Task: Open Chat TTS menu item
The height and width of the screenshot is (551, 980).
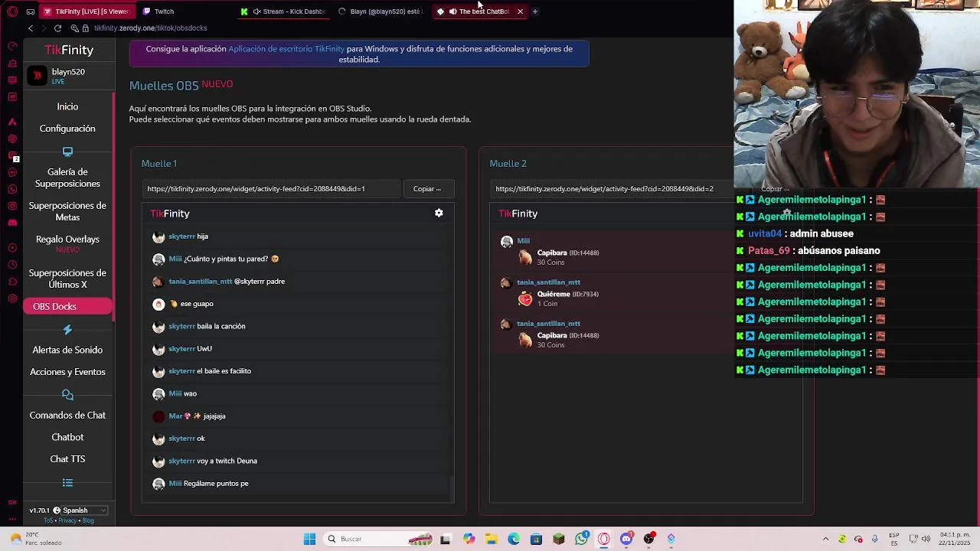Action: tap(67, 459)
